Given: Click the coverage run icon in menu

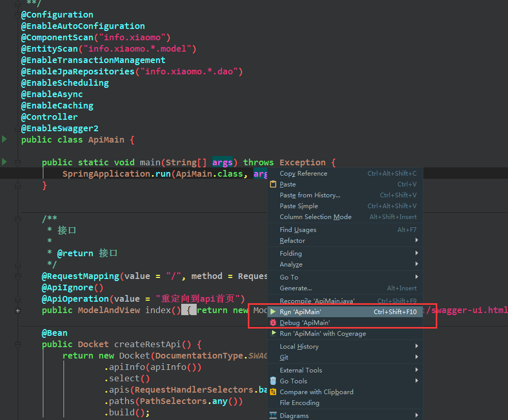Looking at the screenshot, I should [x=273, y=333].
